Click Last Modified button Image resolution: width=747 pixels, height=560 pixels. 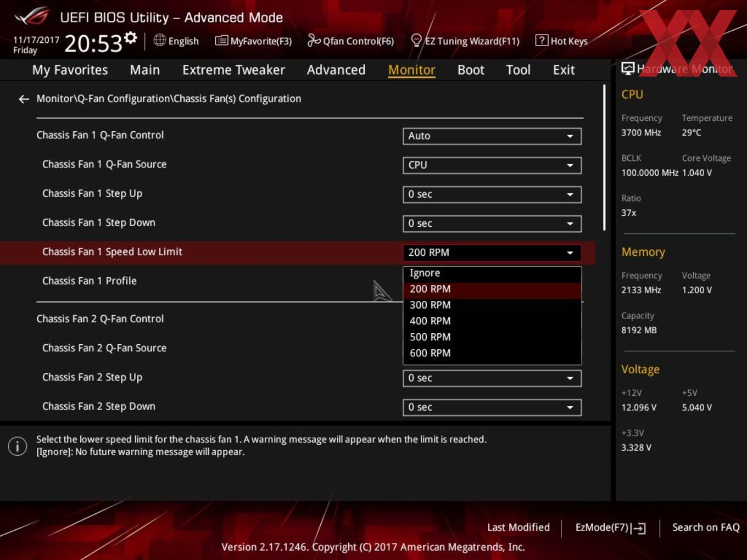tap(519, 528)
